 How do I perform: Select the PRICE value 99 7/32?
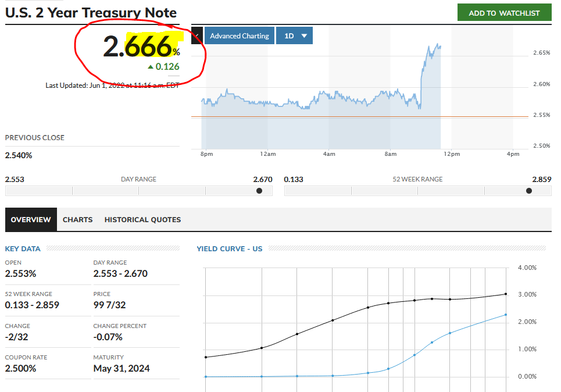coord(109,305)
